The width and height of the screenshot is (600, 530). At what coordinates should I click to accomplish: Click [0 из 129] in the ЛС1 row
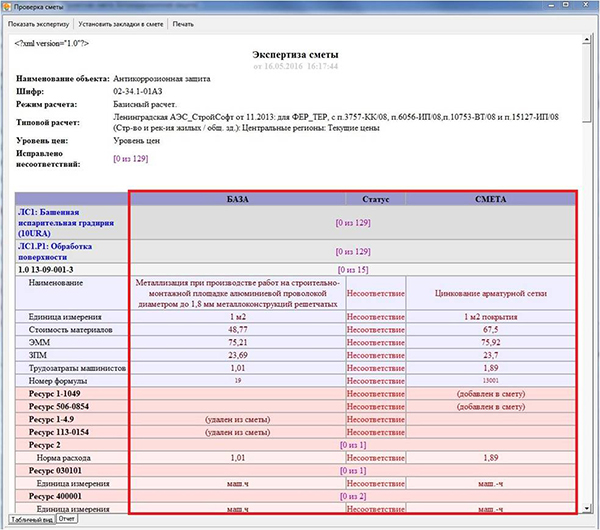coord(353,223)
